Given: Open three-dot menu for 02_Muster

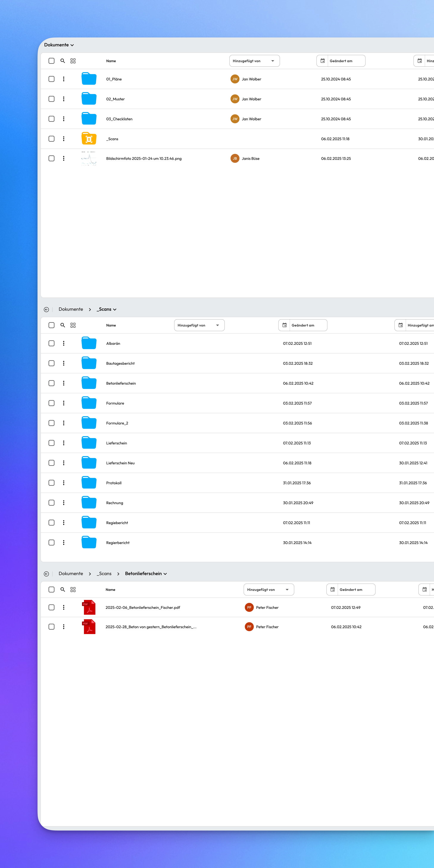Looking at the screenshot, I should coord(64,99).
